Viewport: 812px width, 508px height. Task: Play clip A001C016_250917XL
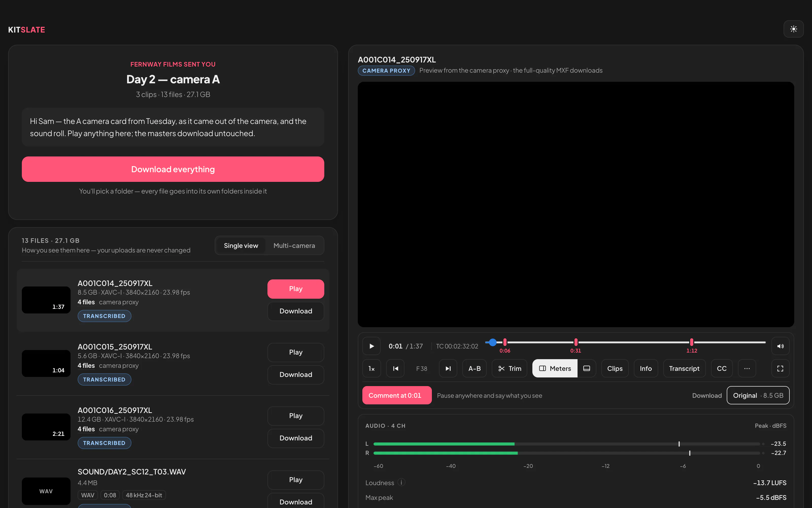pyautogui.click(x=296, y=416)
